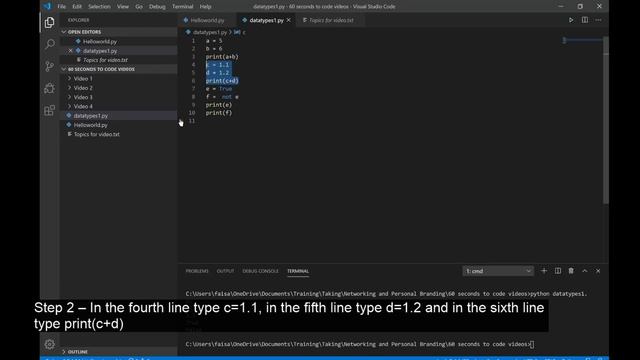Click the Explorer panel title
The height and width of the screenshot is (360, 640).
click(x=78, y=20)
